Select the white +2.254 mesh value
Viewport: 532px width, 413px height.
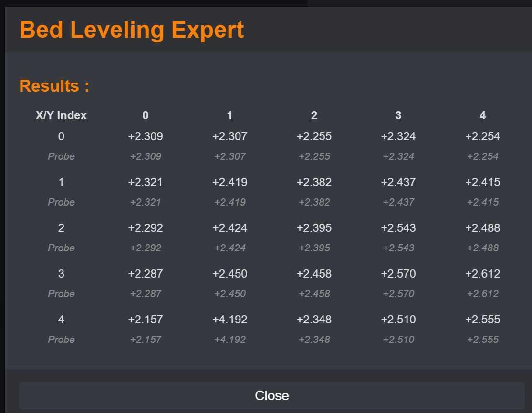click(x=483, y=136)
